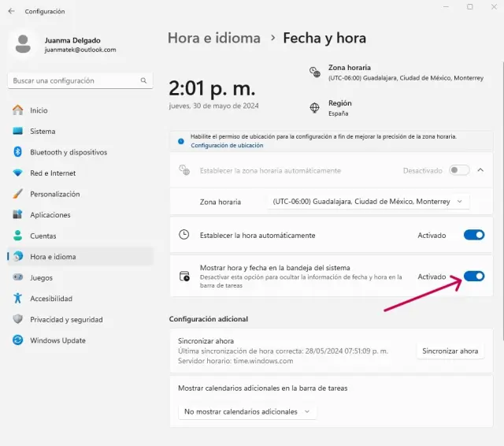This screenshot has height=446, width=504.
Task: Open the Configuración de ubicación link
Action: [x=227, y=146]
